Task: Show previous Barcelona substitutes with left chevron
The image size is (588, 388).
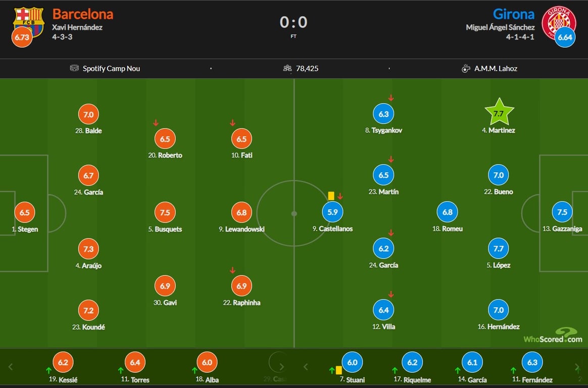Action: 11,367
